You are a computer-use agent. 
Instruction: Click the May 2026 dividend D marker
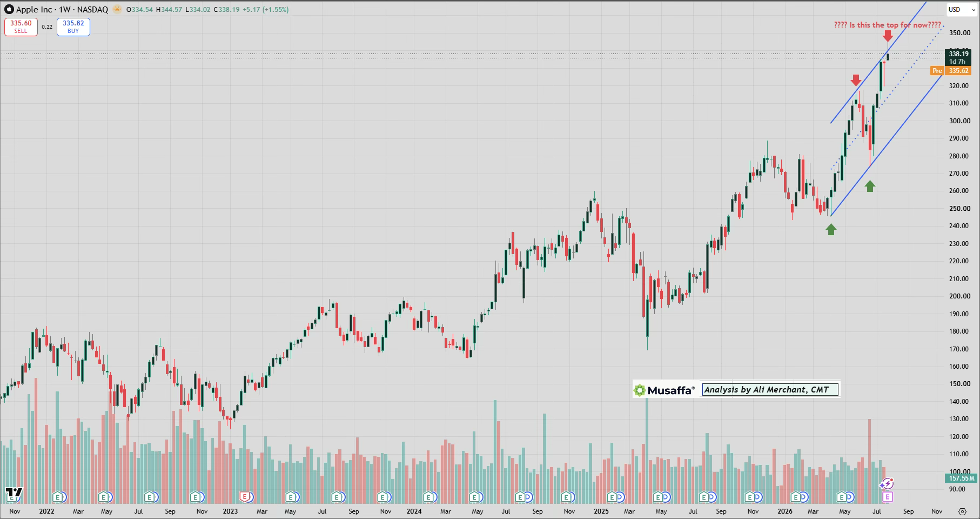pos(849,497)
